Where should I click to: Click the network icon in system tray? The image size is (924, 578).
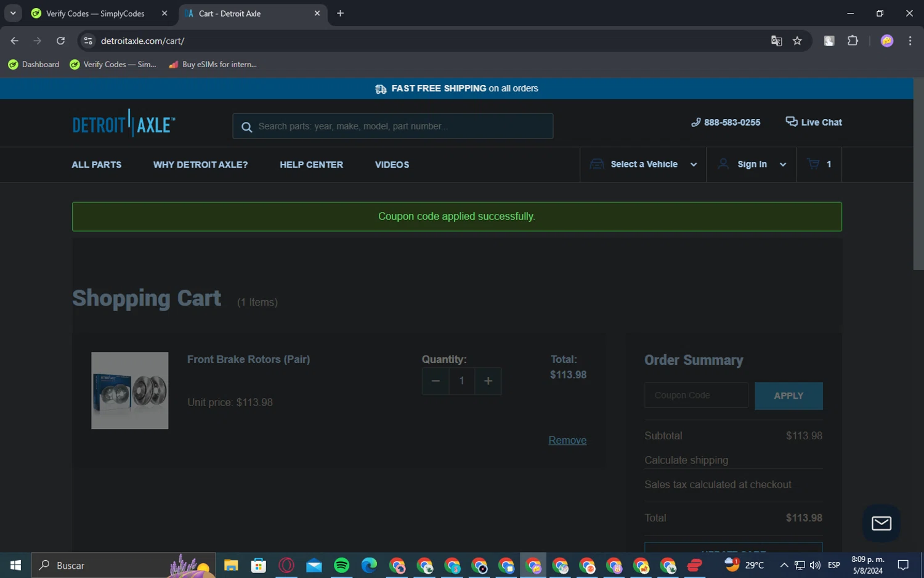pyautogui.click(x=800, y=565)
